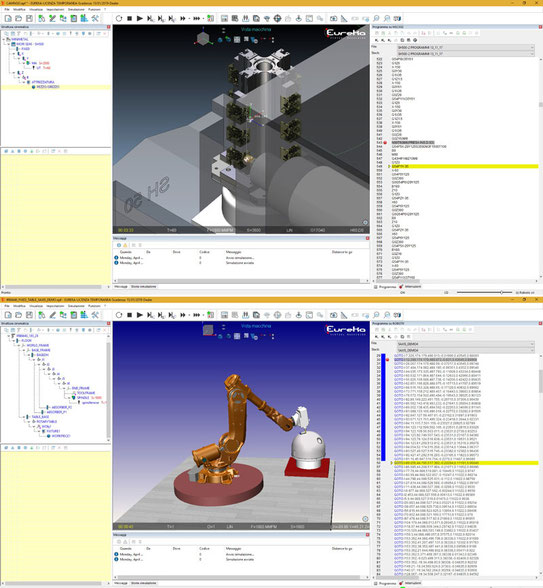Click the reset circular arrow in bottom window toolbar
Screen dimensions: 543x588
coord(119,315)
